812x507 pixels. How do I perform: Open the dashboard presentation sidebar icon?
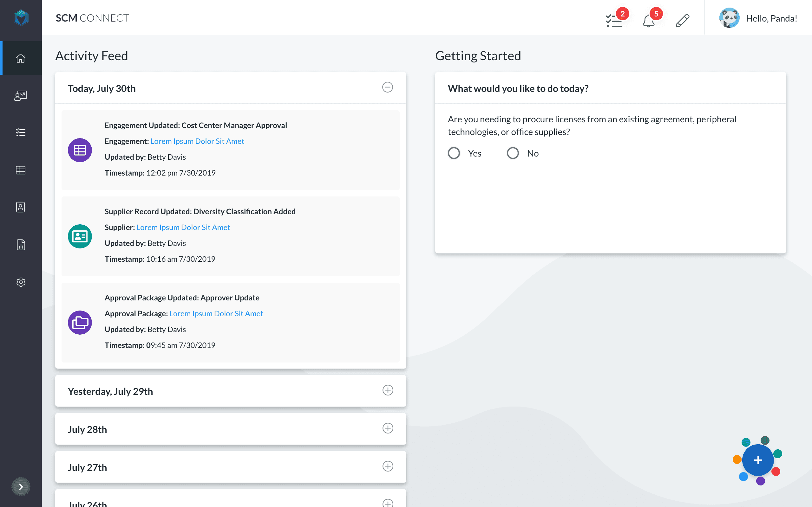tap(21, 96)
